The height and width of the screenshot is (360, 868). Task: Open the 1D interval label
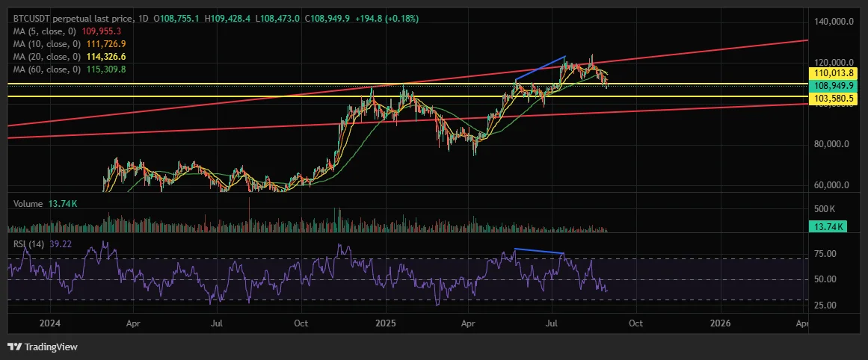144,18
